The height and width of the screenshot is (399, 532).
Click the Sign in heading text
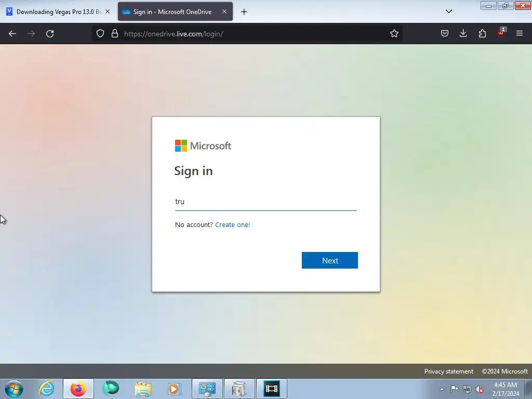[193, 171]
